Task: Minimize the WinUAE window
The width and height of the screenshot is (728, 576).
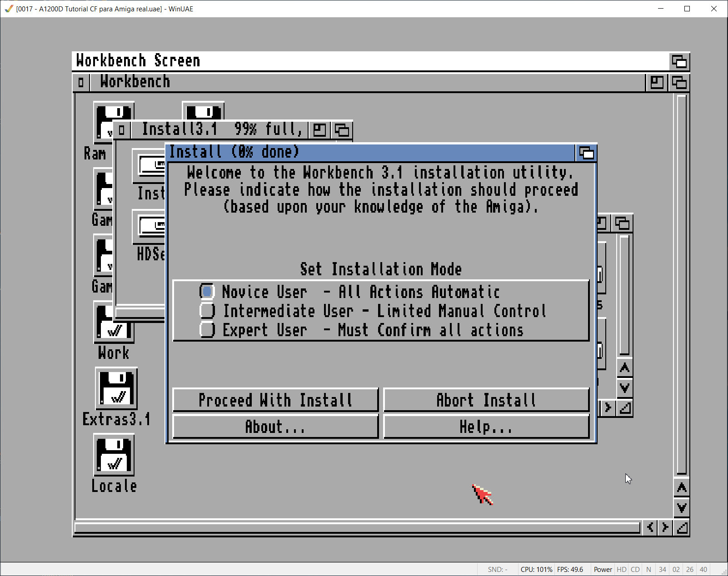Action: tap(661, 9)
